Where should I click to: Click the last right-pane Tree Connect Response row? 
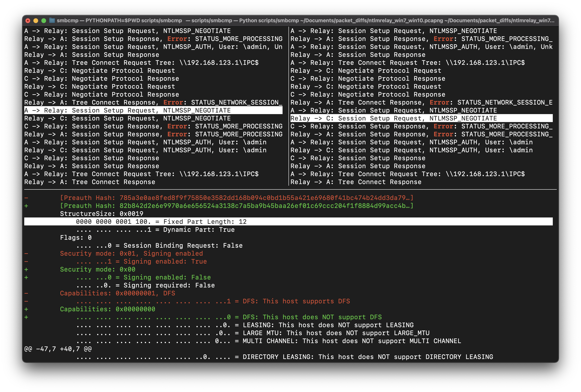pyautogui.click(x=356, y=182)
